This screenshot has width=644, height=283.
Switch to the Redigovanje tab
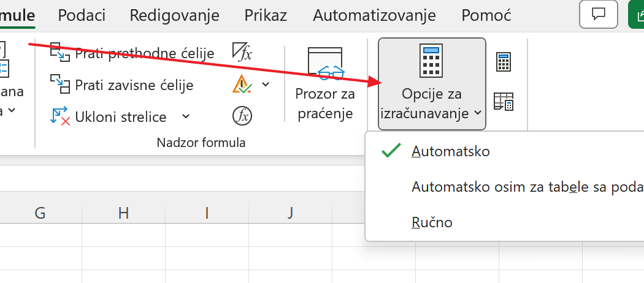175,15
